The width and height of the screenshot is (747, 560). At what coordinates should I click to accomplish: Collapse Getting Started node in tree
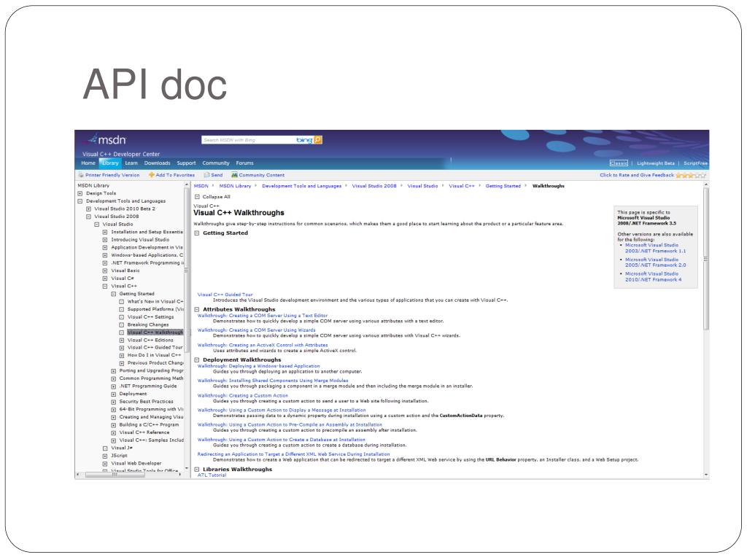coord(113,294)
